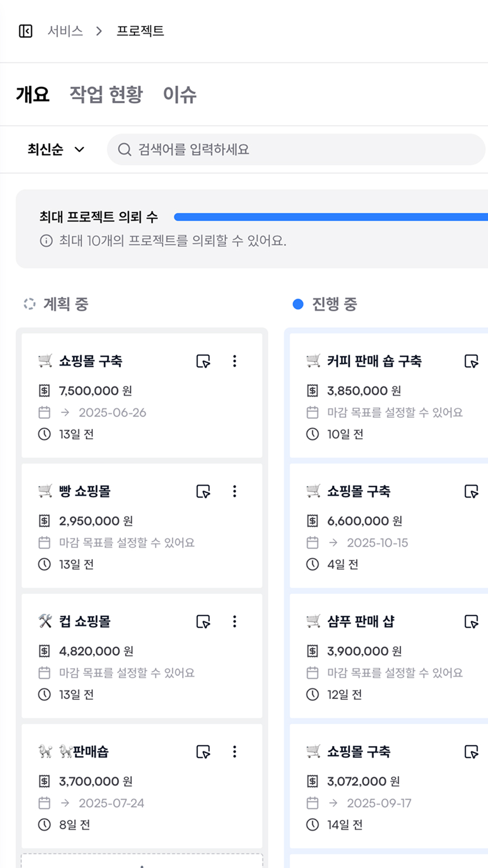Image resolution: width=488 pixels, height=868 pixels.
Task: Open the 샴푸 판매 샵 project title
Action: (x=361, y=621)
